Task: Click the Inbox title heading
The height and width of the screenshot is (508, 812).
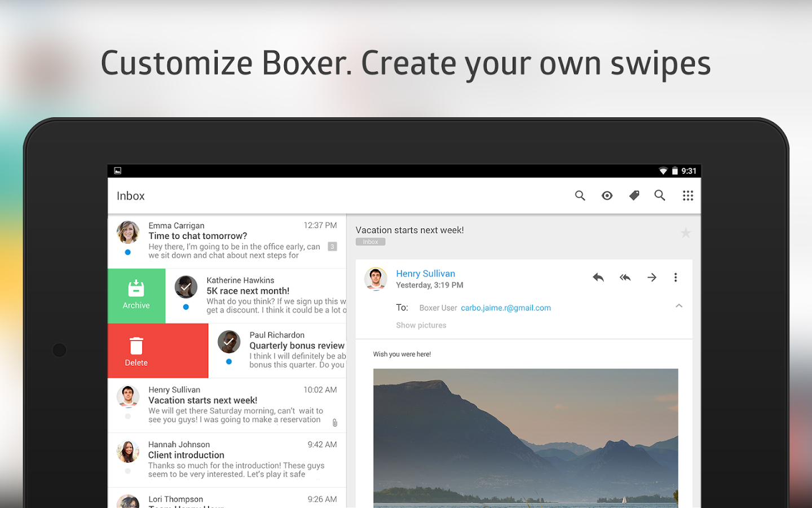Action: pyautogui.click(x=130, y=195)
